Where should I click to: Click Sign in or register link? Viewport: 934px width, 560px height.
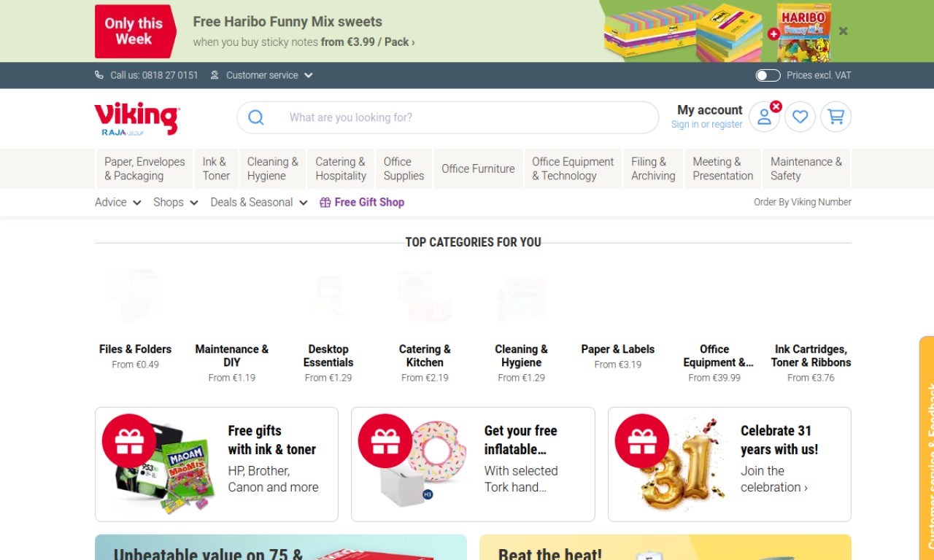[x=706, y=125]
